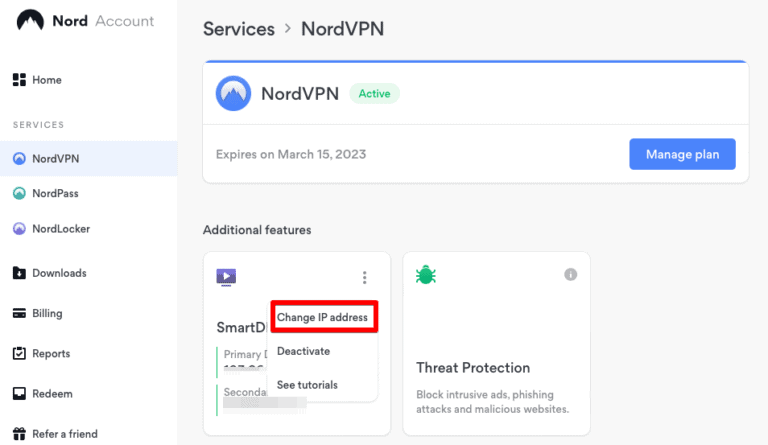Image resolution: width=768 pixels, height=445 pixels.
Task: Click the NordPass sidebar icon
Action: (x=19, y=193)
